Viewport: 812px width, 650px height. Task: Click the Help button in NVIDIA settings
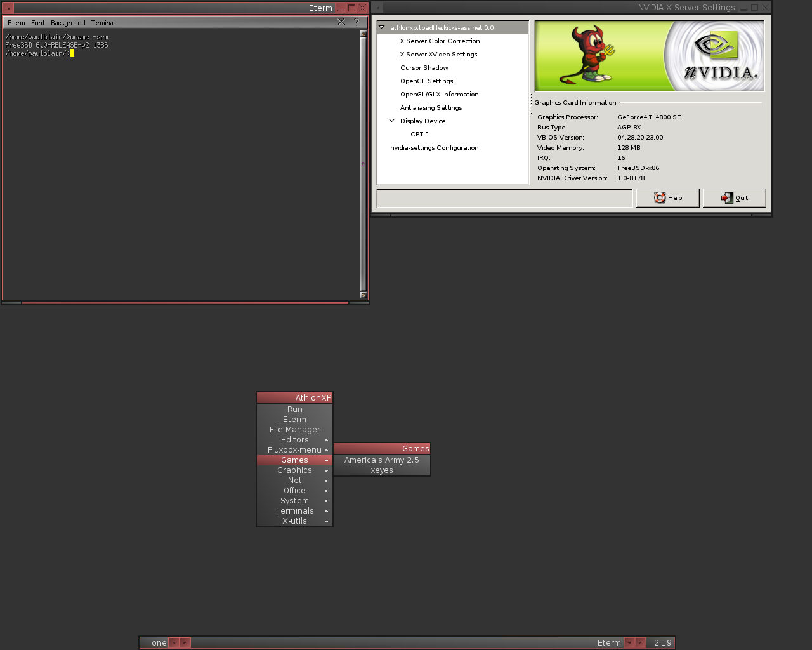(x=667, y=198)
